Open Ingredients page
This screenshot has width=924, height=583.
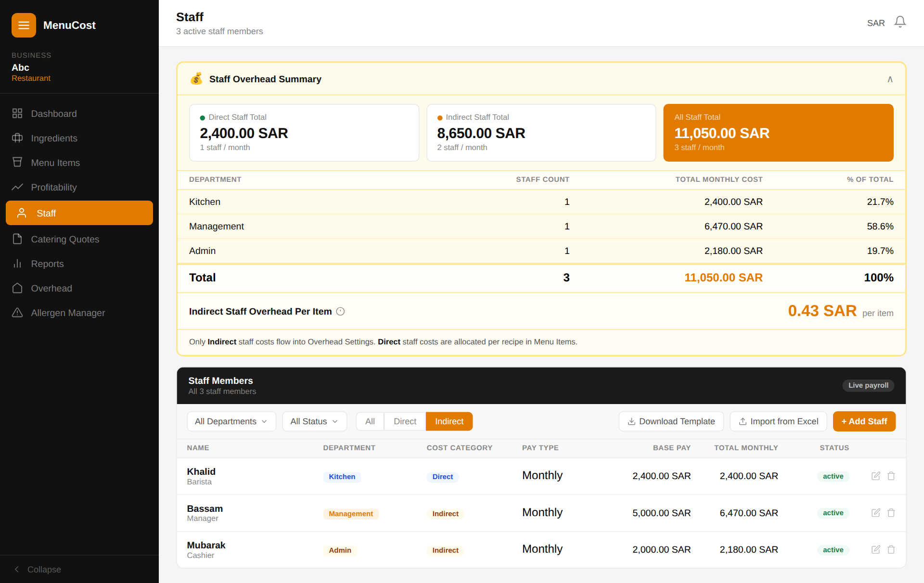coord(79,138)
